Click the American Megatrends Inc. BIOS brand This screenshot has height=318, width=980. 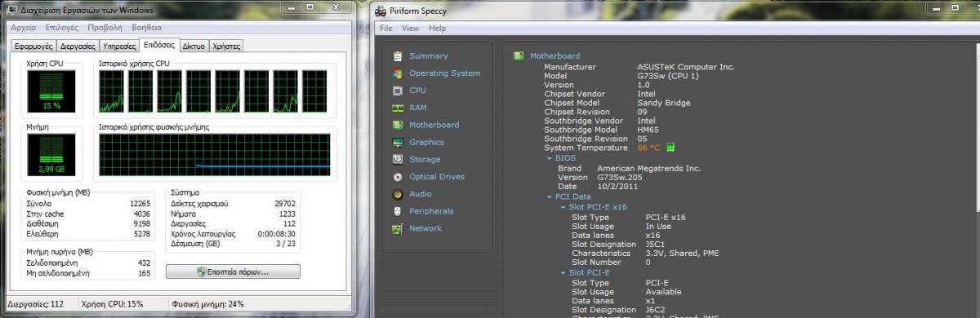click(649, 168)
